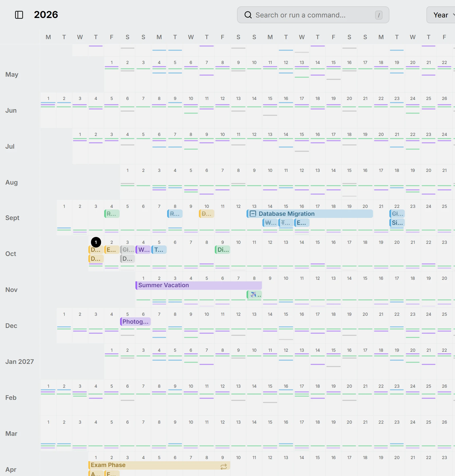The image size is (455, 476).
Task: Select day 20 in the November row
Action: tap(444, 278)
